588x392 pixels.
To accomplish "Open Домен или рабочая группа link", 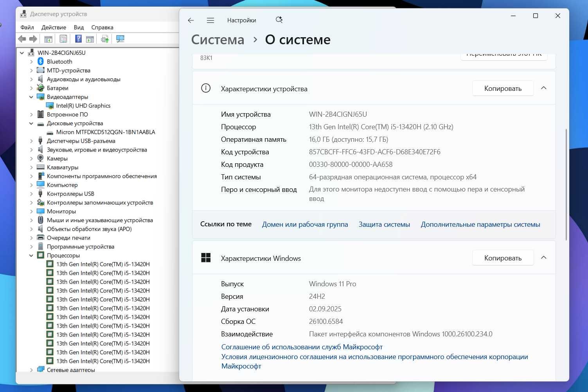I will tap(305, 224).
